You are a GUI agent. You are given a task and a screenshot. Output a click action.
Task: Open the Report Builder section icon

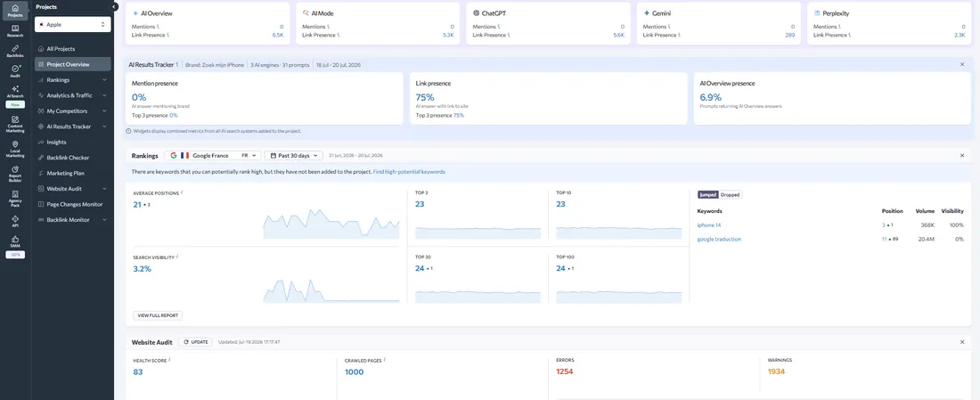[15, 173]
